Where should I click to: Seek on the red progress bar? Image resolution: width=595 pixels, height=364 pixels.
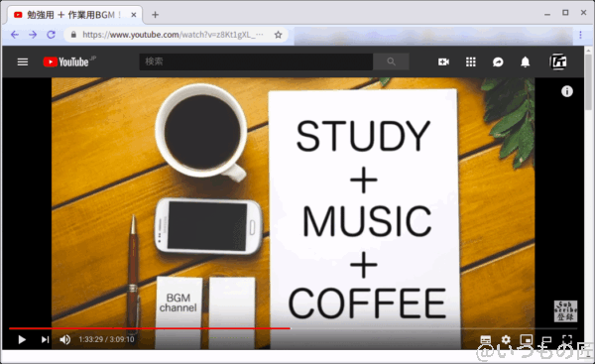tap(293, 328)
